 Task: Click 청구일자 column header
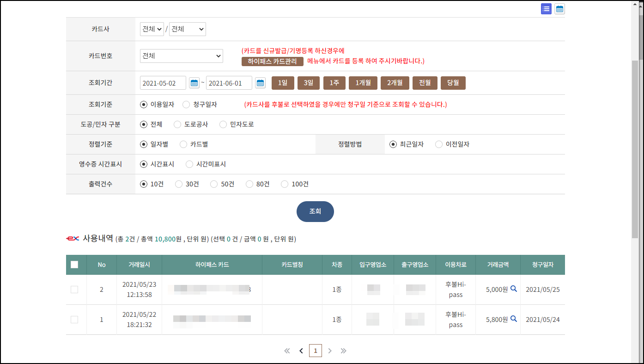pyautogui.click(x=542, y=265)
